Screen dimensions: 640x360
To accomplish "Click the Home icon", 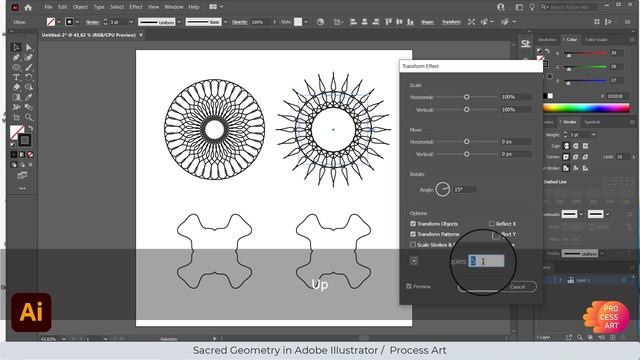I will (28, 7).
